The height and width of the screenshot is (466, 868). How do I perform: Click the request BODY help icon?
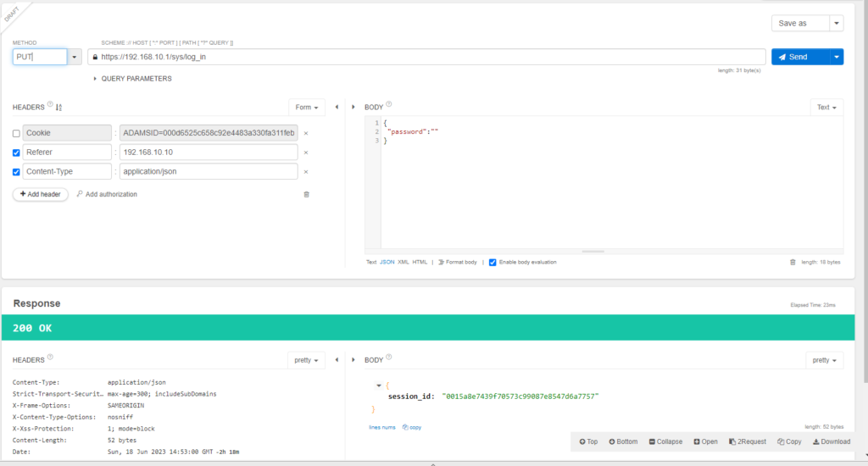pos(388,104)
